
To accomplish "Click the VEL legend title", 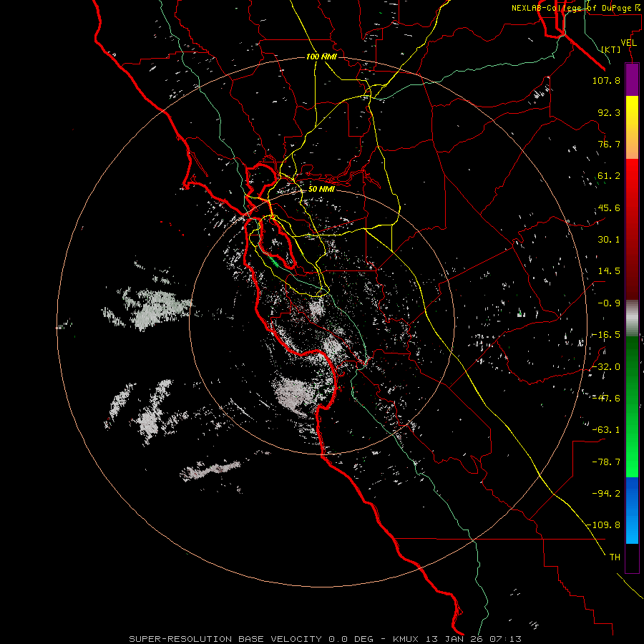I will point(628,43).
